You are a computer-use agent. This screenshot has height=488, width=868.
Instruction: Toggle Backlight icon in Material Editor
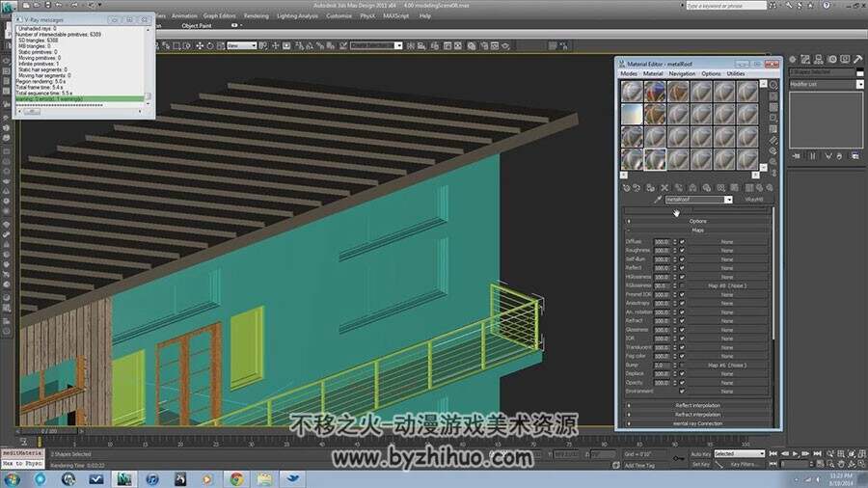tap(773, 96)
